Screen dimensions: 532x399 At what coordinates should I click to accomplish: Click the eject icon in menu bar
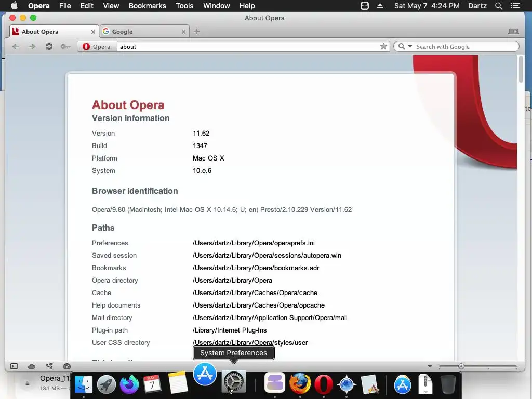coord(380,6)
